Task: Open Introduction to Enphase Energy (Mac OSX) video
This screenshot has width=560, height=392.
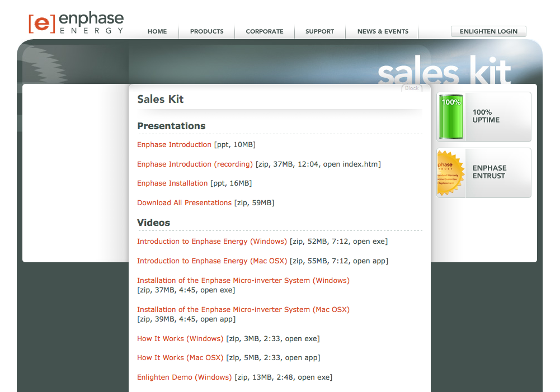Action: click(x=212, y=261)
